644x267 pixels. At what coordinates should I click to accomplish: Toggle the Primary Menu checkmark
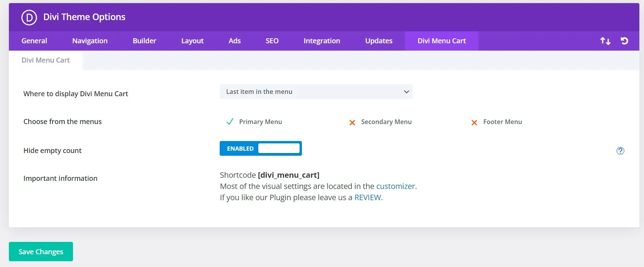230,122
